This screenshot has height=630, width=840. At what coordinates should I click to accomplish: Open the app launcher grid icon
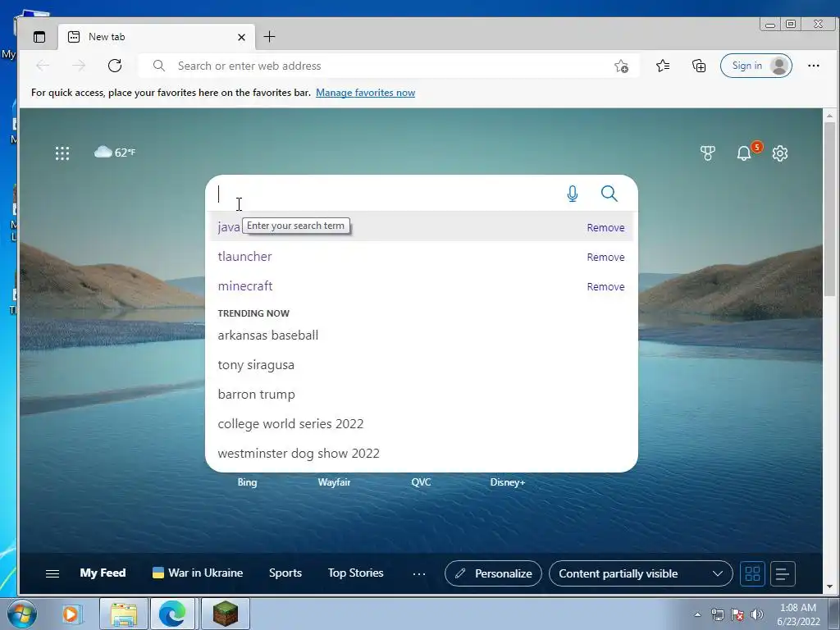(x=62, y=153)
